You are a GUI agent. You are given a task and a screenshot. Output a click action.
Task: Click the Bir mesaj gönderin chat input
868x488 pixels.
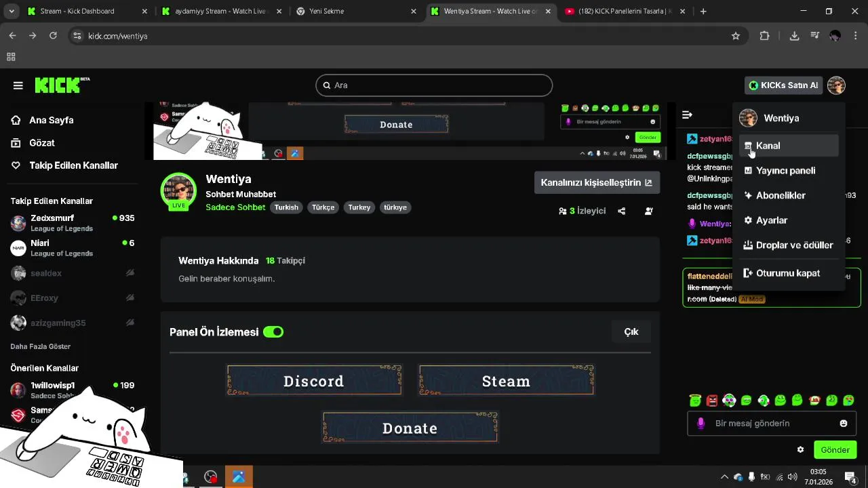(x=772, y=423)
